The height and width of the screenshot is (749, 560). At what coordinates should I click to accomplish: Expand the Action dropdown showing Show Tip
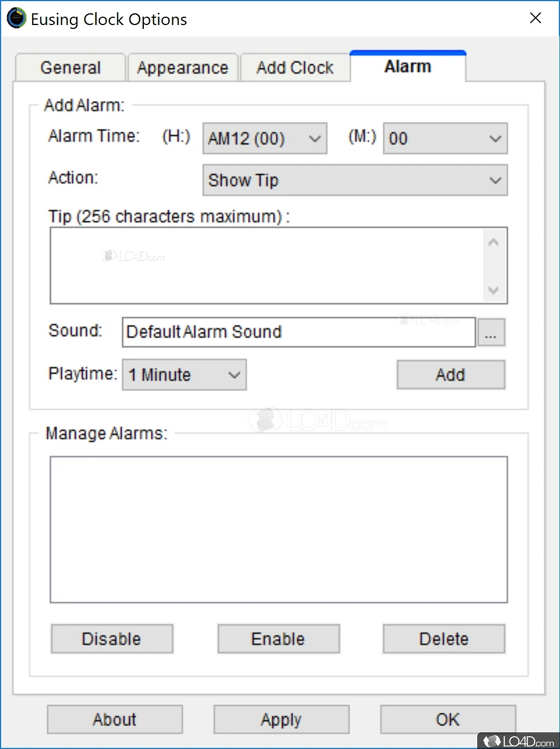tap(354, 180)
